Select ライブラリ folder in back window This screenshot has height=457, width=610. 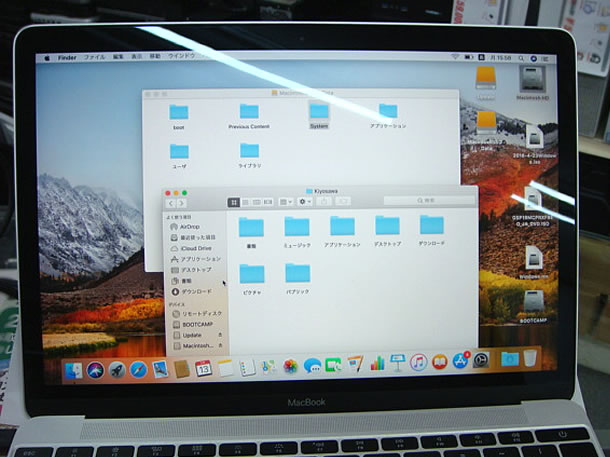[x=249, y=155]
